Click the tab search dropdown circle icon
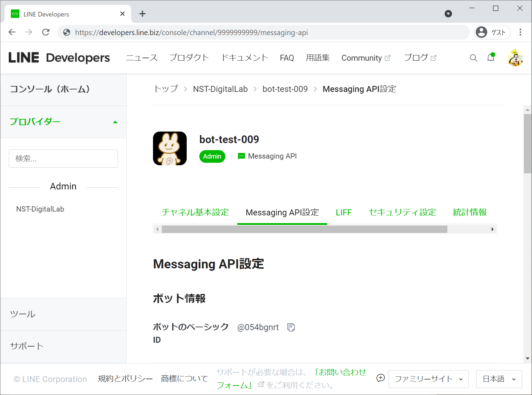 pos(448,14)
